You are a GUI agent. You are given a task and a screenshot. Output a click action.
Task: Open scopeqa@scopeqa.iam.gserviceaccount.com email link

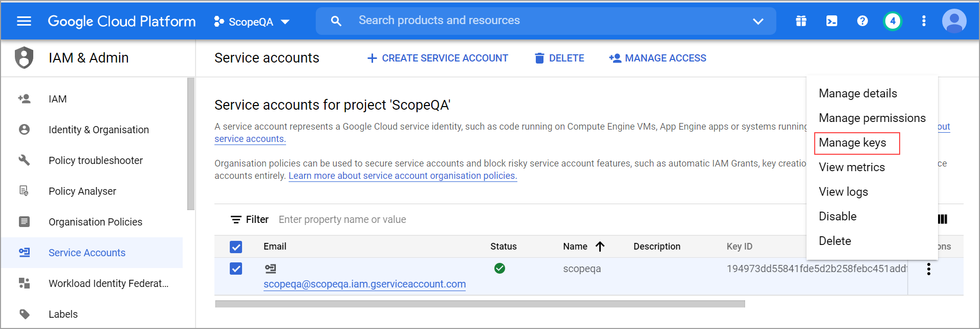point(364,284)
